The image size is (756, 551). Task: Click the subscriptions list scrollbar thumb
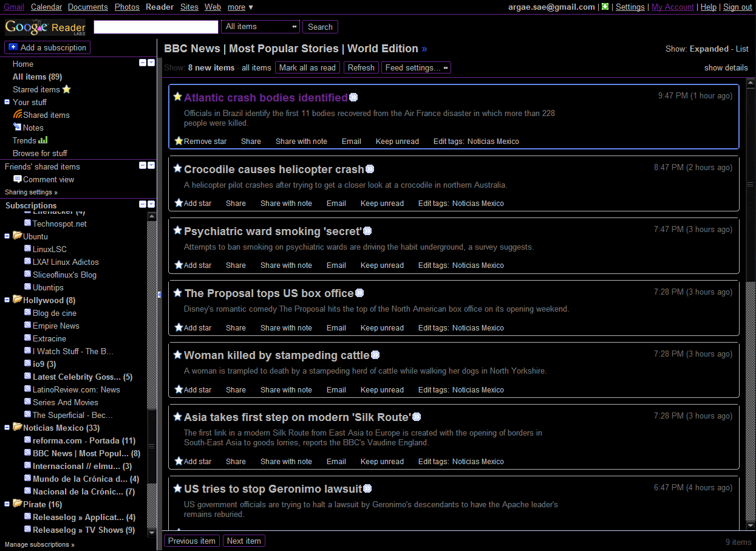click(x=151, y=447)
